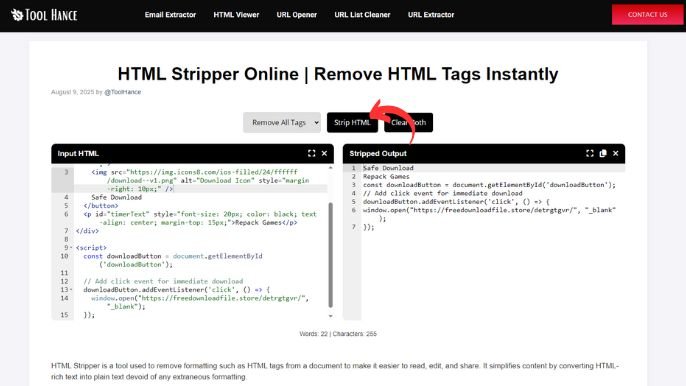
Task: Click the Stripped Output header title
Action: pyautogui.click(x=378, y=154)
